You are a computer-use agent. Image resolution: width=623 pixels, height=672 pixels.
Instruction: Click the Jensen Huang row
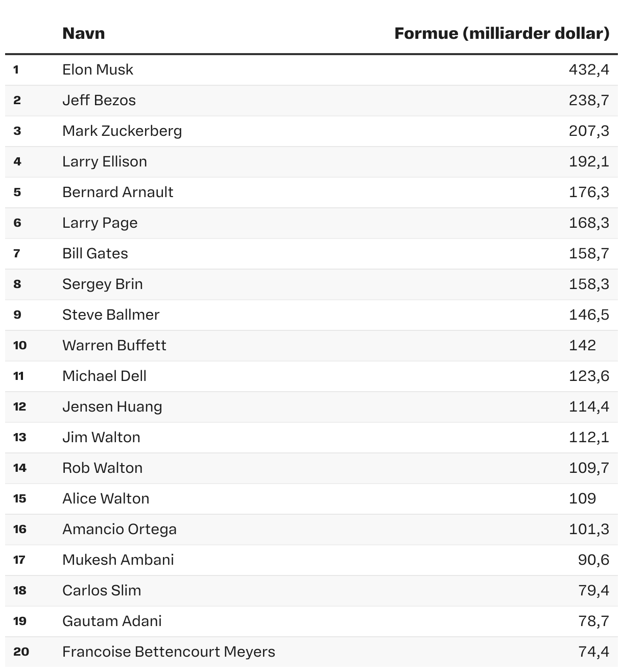click(112, 406)
